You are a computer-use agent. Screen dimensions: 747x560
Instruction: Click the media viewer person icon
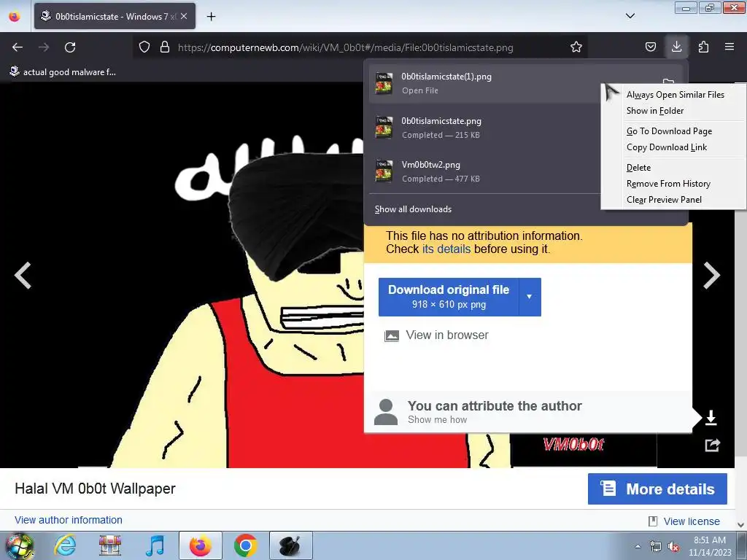click(385, 412)
